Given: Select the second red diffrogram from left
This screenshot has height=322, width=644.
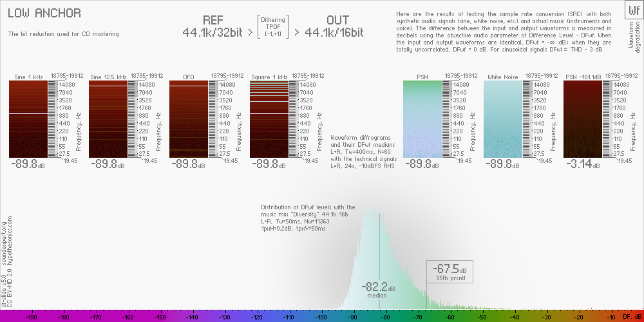Looking at the screenshot, I should [108, 119].
